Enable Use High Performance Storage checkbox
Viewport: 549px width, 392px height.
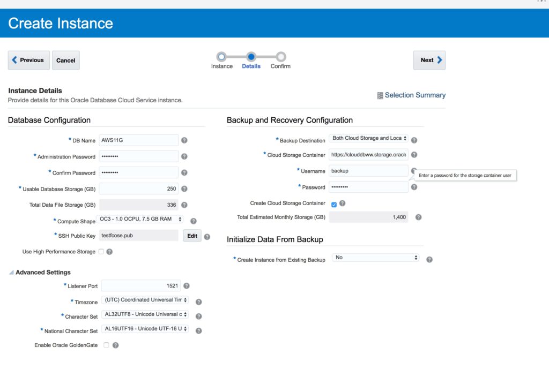click(x=101, y=252)
